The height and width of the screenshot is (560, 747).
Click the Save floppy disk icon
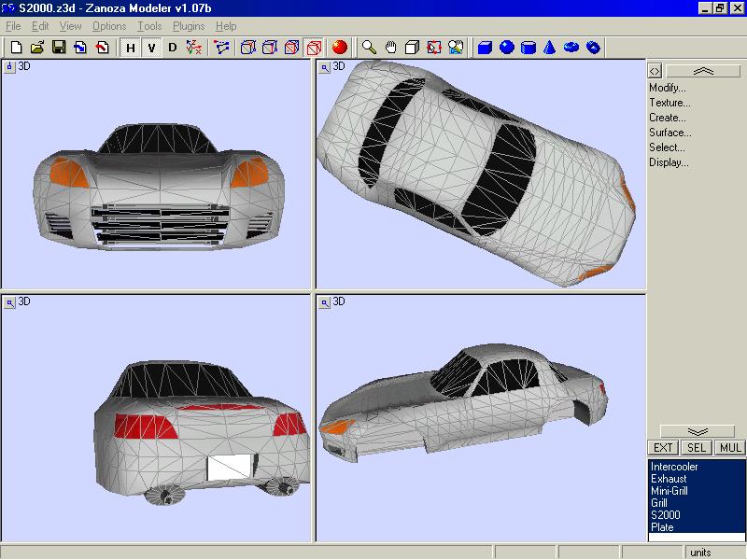(58, 47)
